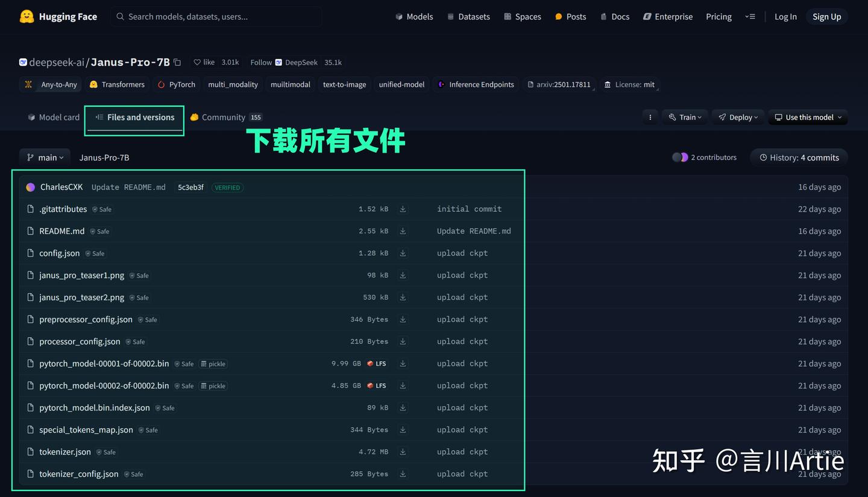This screenshot has width=868, height=497.
Task: Open the Use this model dropdown
Action: pyautogui.click(x=808, y=117)
